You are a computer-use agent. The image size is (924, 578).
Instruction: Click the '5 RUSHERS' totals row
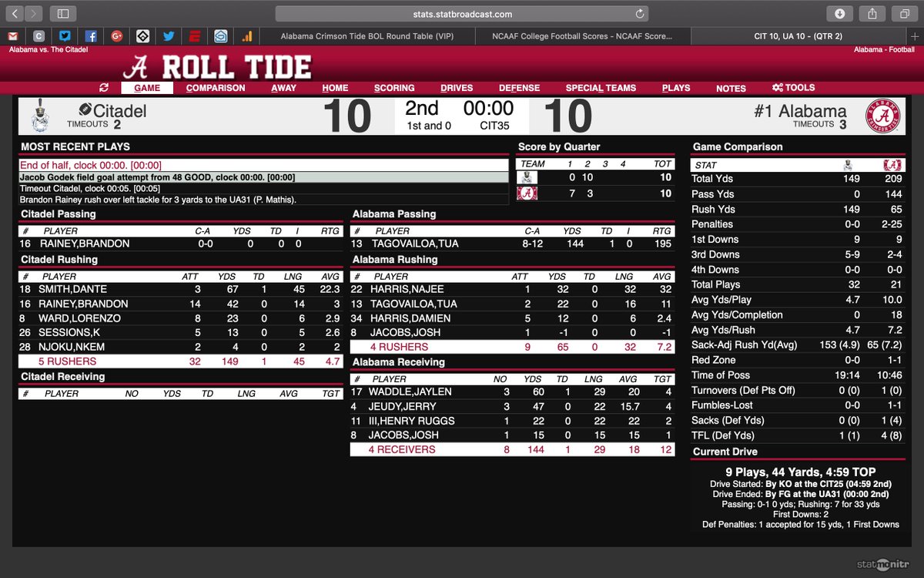point(180,361)
